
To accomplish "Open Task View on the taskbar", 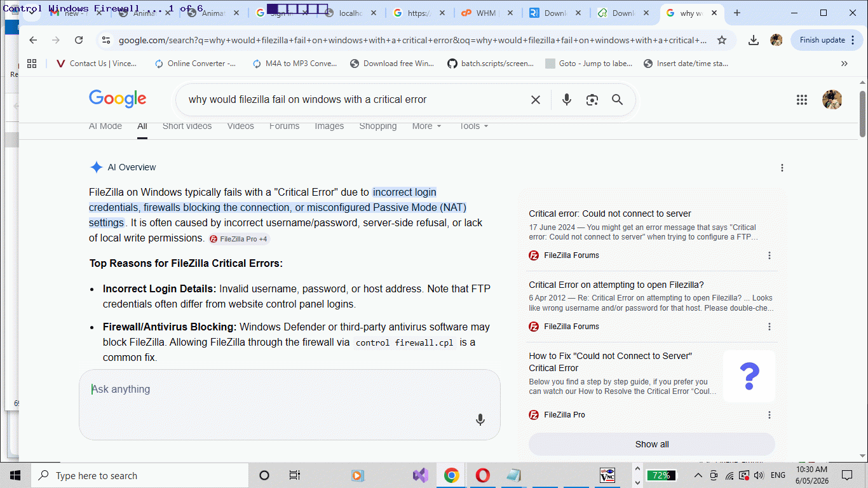I will pos(294,475).
